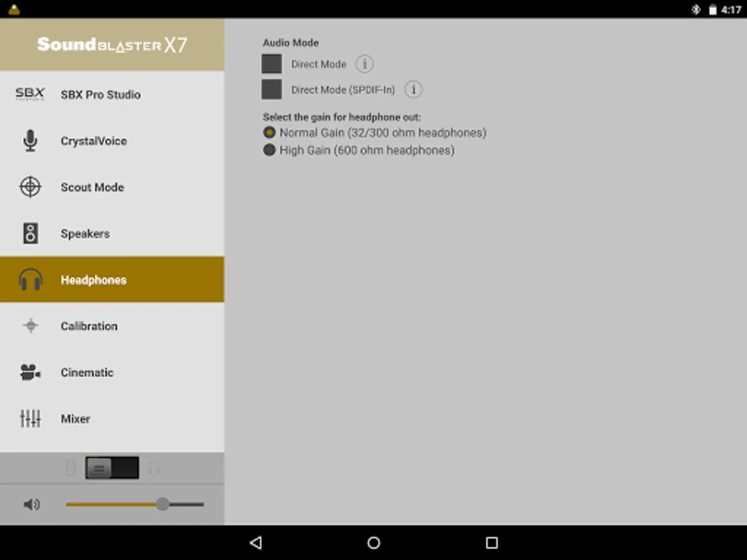The image size is (747, 560).
Task: Open info for Direct Mode
Action: pos(364,64)
